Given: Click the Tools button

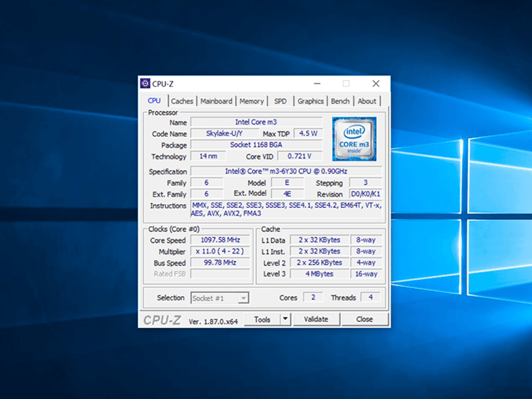Looking at the screenshot, I should click(x=262, y=319).
